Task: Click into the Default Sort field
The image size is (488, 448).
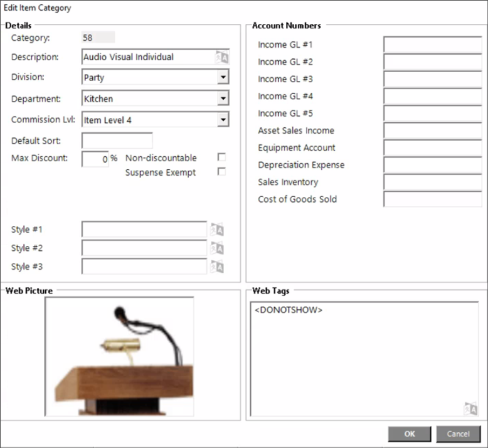Action: click(117, 141)
